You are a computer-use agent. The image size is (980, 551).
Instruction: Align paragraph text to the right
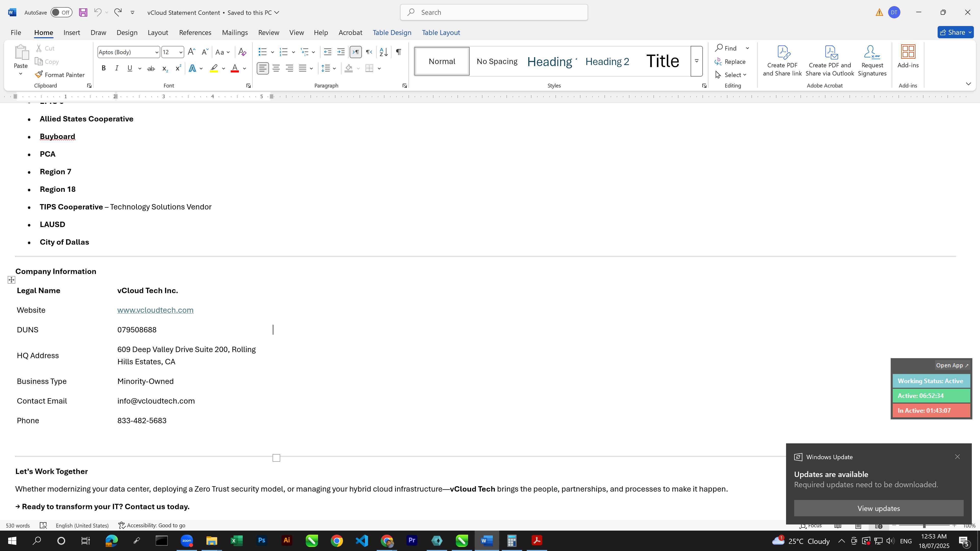click(x=289, y=68)
